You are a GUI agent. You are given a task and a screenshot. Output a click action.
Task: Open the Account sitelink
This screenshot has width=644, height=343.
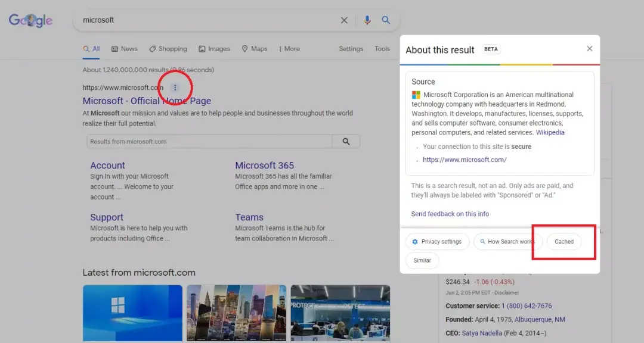click(x=107, y=166)
